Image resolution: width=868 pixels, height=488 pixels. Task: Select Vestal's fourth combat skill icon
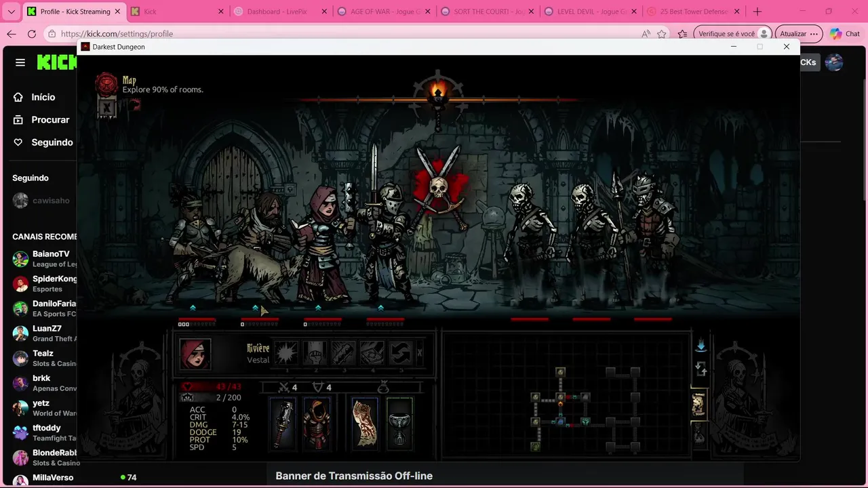pyautogui.click(x=372, y=352)
